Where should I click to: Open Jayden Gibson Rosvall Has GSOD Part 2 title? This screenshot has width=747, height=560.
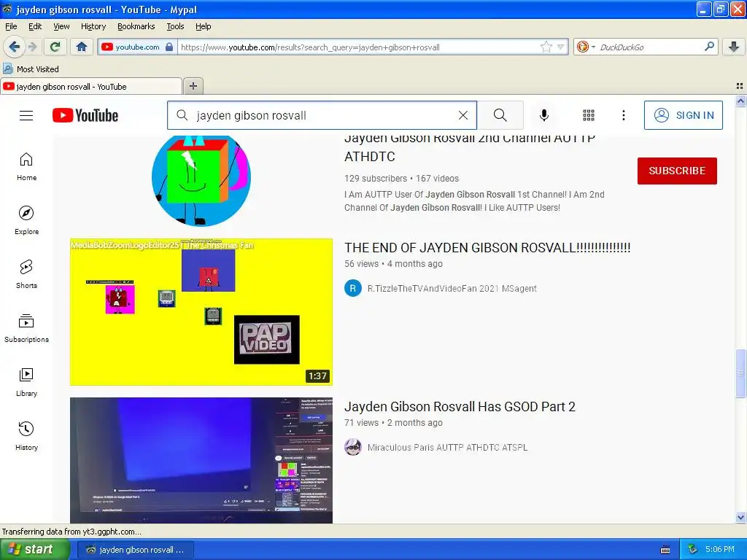pyautogui.click(x=460, y=407)
